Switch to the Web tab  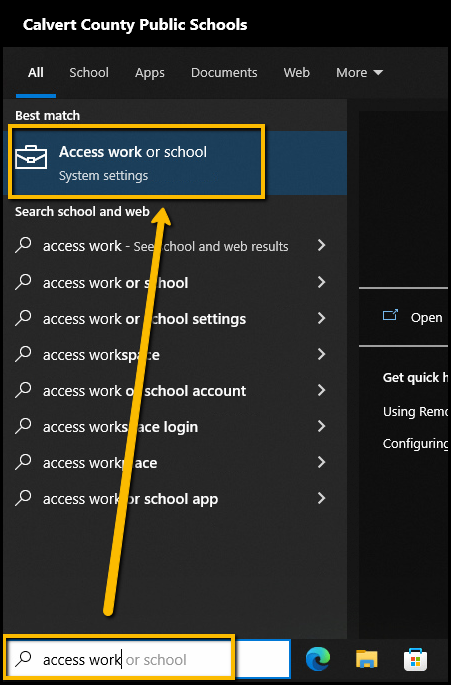296,73
